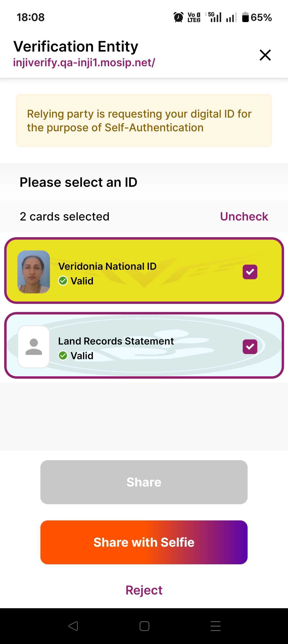The height and width of the screenshot is (644, 288).
Task: Tap the Self-Authentication purpose notice banner
Action: pos(144,121)
